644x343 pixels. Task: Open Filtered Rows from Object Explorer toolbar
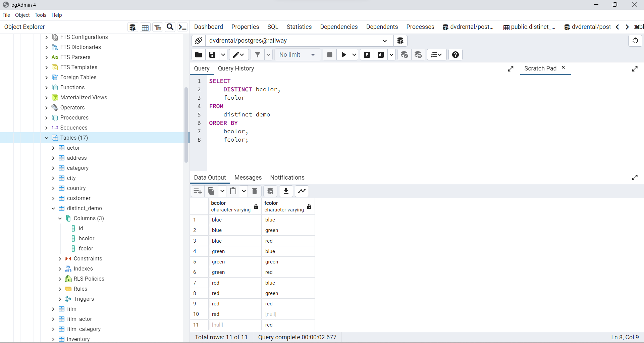[158, 27]
